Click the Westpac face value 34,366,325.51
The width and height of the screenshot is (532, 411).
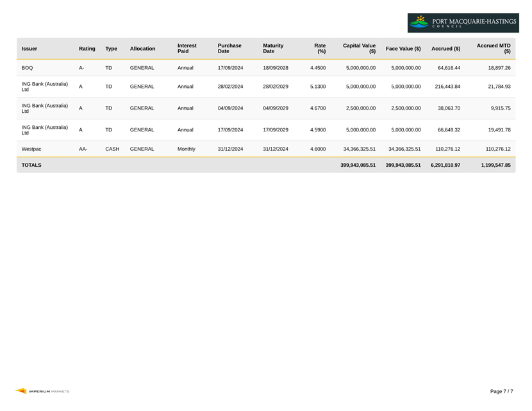pos(404,149)
